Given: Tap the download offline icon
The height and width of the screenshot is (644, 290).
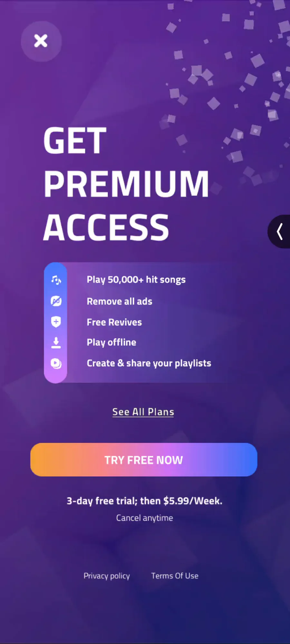Looking at the screenshot, I should point(56,343).
